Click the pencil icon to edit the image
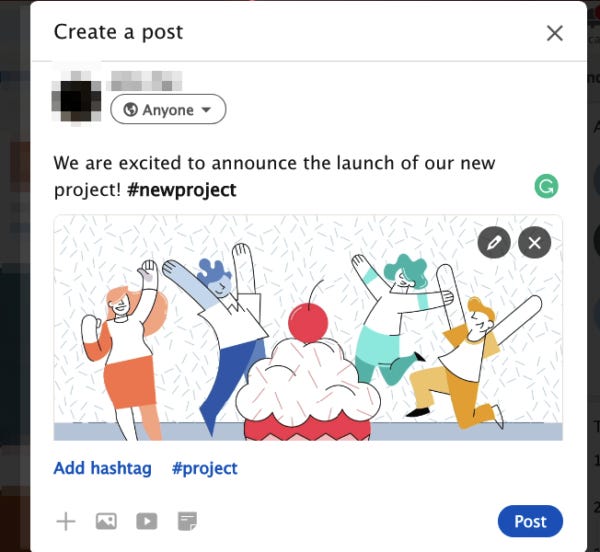Image resolution: width=600 pixels, height=552 pixels. [x=494, y=243]
